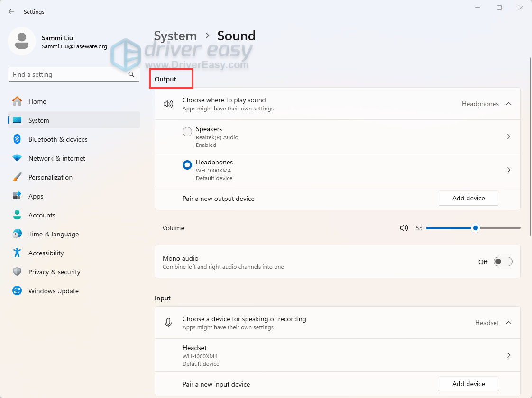Collapse the output device list
Viewport: 532px width, 398px height.
[x=508, y=103]
